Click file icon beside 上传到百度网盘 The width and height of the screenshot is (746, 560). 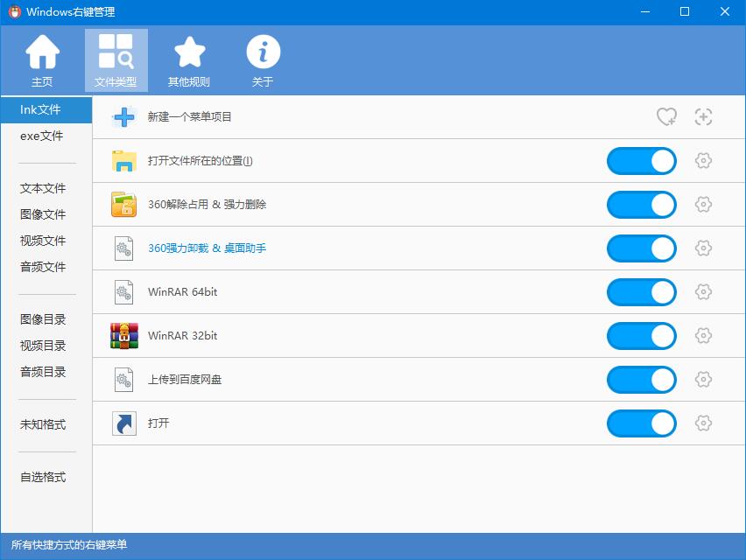click(123, 380)
